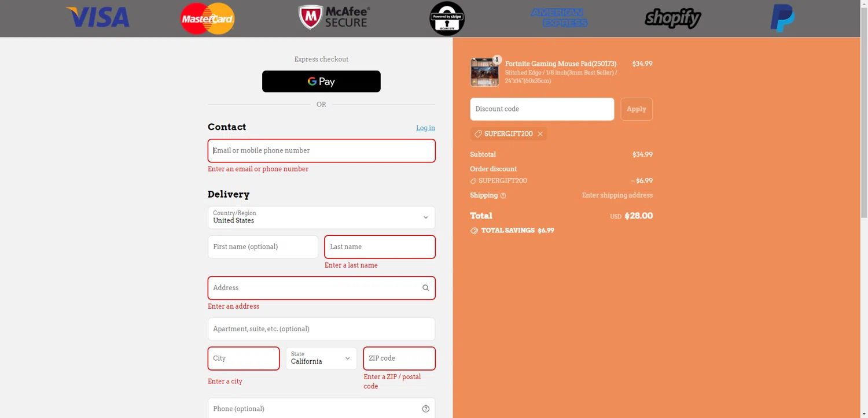Click the 'Stitched Edge / 1/8 inch' variant description
This screenshot has height=418, width=868.
point(561,77)
